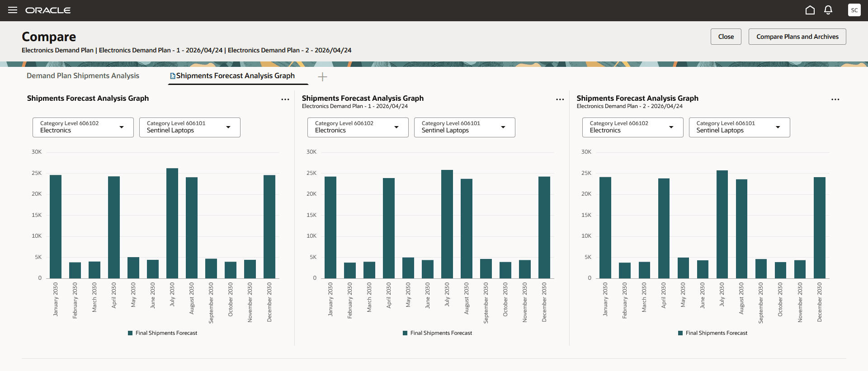This screenshot has height=371, width=868.
Task: Click the Oracle logo
Action: pyautogui.click(x=48, y=10)
